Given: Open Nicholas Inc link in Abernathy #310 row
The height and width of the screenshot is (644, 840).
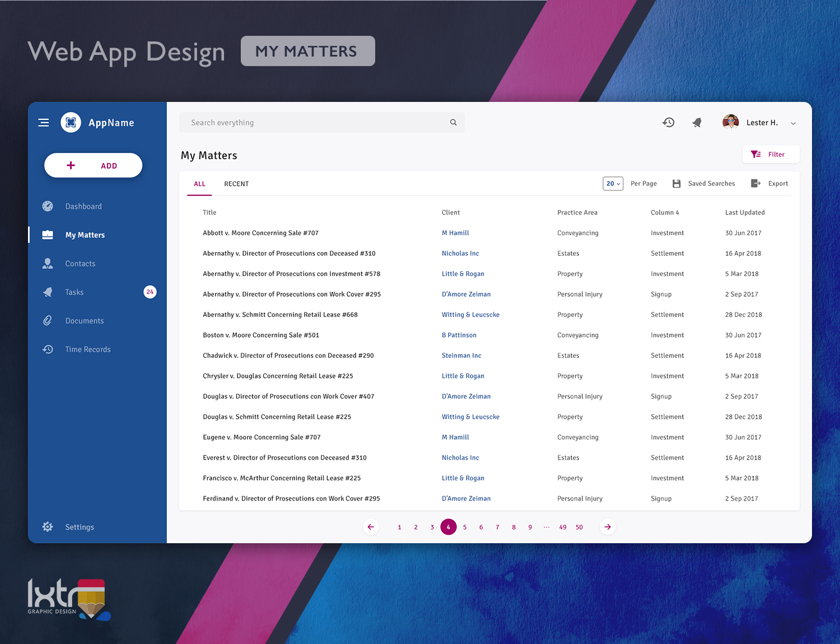Looking at the screenshot, I should pos(460,254).
